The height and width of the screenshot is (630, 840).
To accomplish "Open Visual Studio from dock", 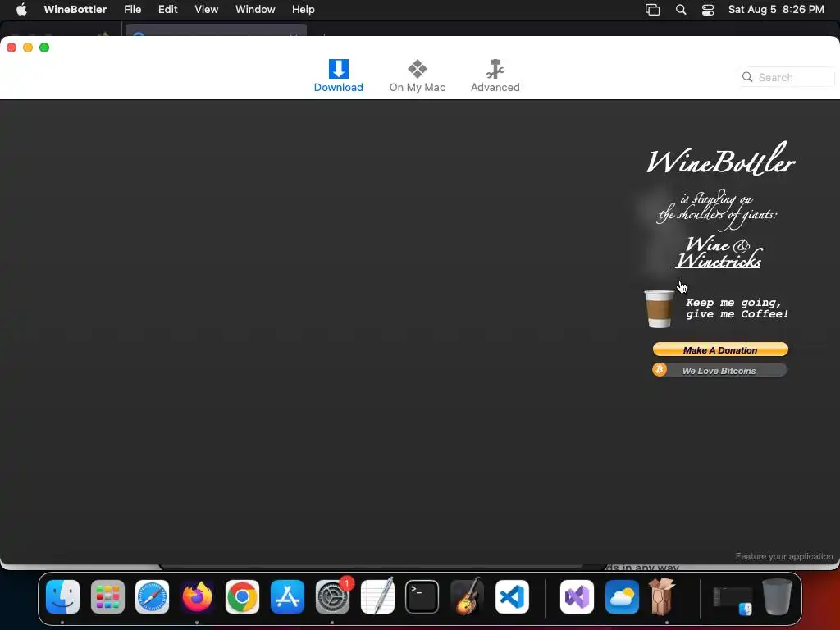I will [x=577, y=597].
